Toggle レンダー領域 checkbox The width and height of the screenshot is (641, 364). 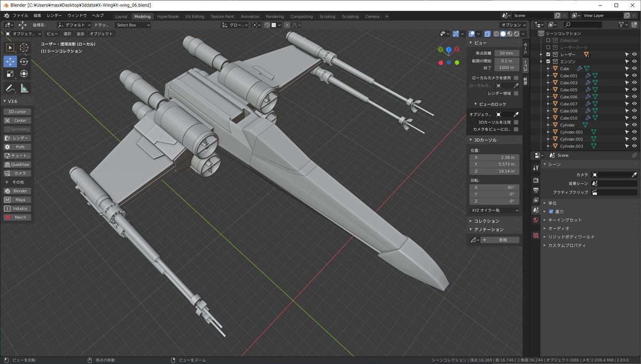pyautogui.click(x=516, y=93)
